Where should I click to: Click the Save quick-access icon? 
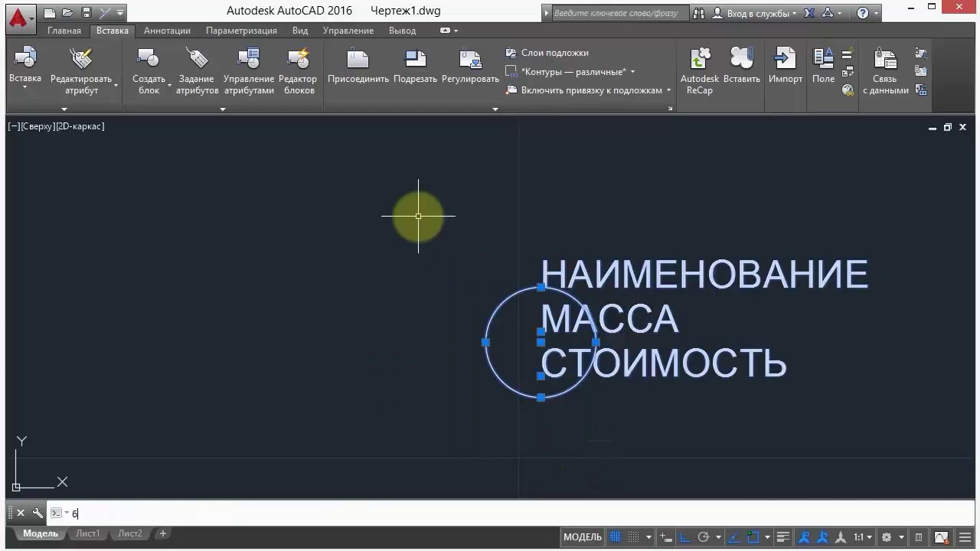[87, 12]
